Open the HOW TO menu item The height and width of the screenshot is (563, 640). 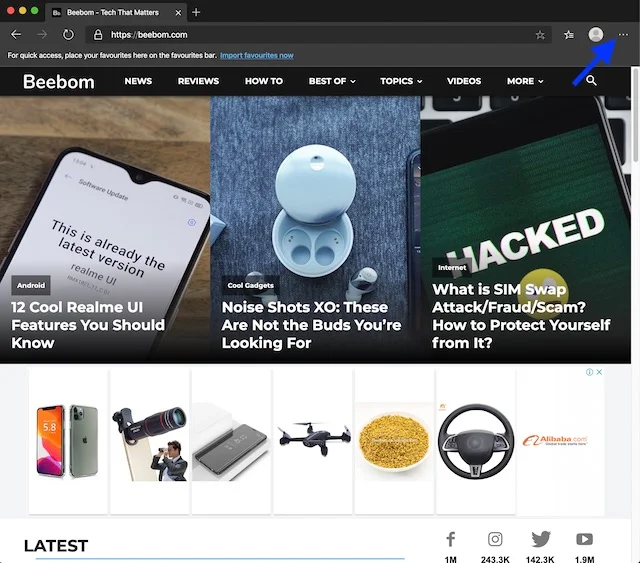[264, 81]
